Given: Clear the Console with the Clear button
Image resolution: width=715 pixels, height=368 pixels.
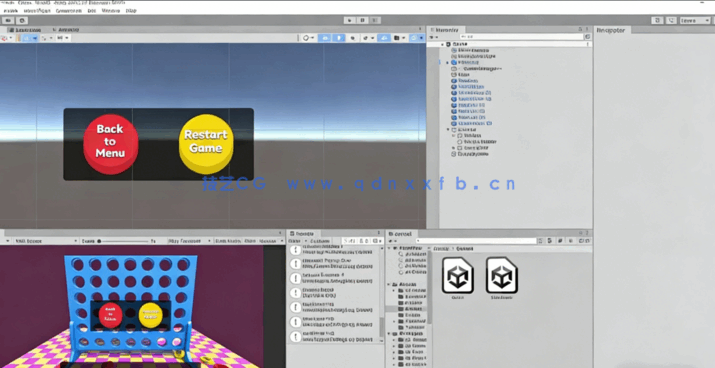Looking at the screenshot, I should 295,241.
